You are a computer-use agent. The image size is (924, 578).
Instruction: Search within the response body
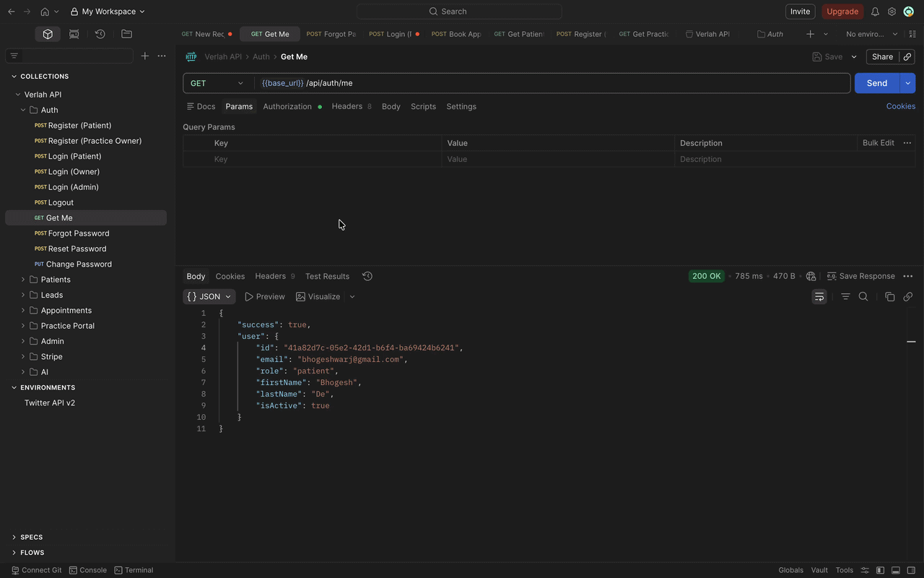(x=863, y=297)
